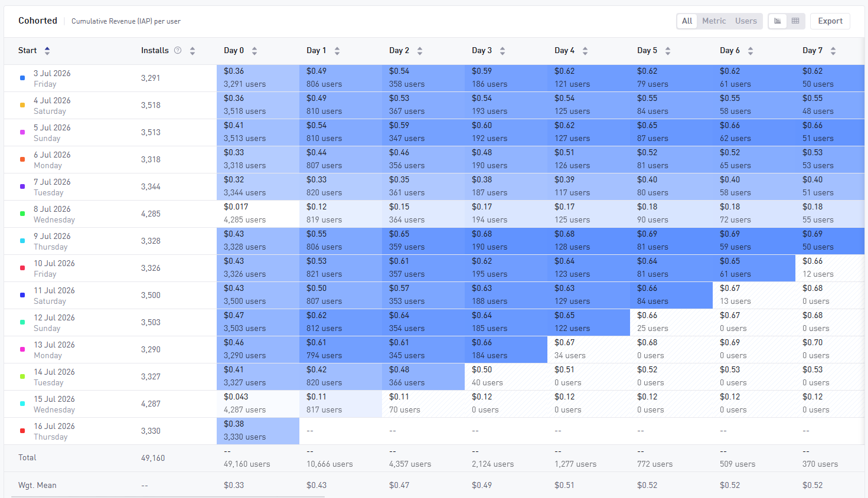
Task: Select the 6 Jul 2026 Monday row label
Action: (x=52, y=160)
